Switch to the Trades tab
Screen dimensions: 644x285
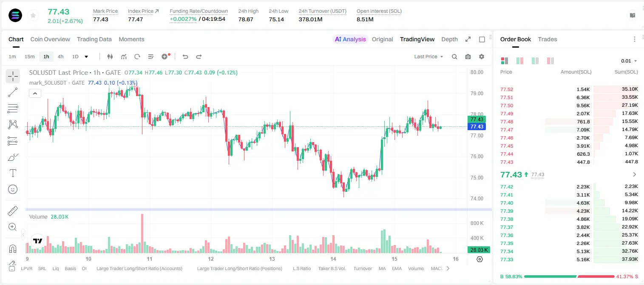click(x=547, y=39)
